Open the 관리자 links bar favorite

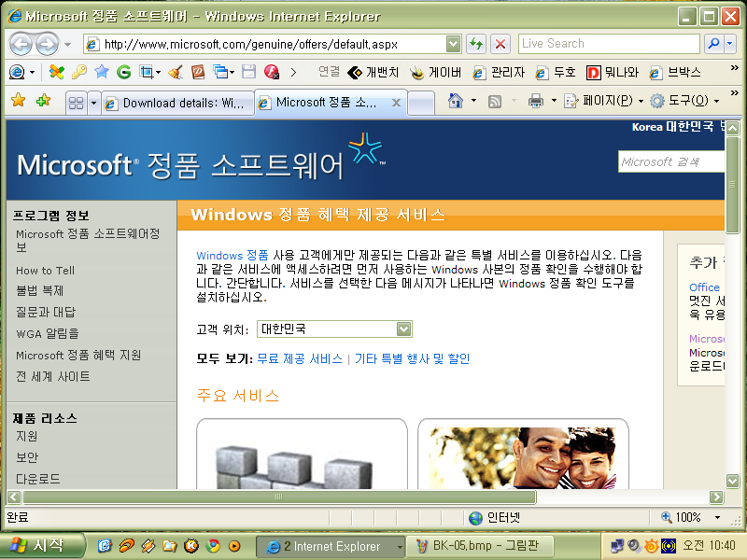[x=499, y=73]
